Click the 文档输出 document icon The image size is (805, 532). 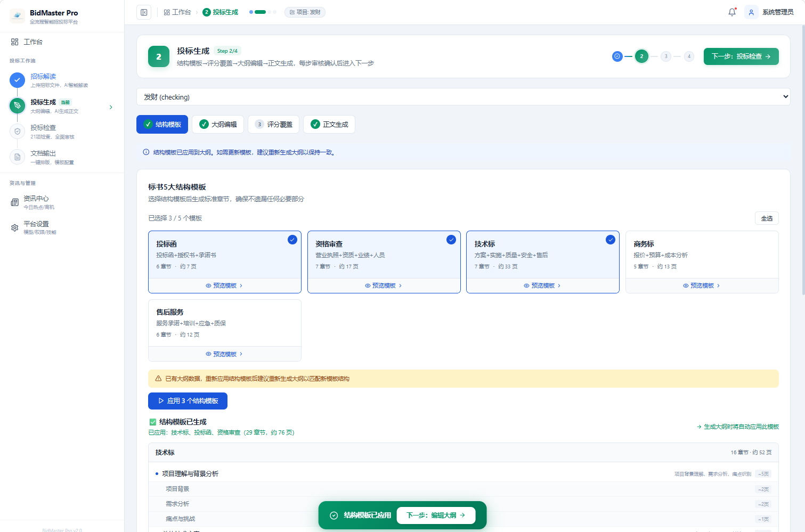[17, 157]
